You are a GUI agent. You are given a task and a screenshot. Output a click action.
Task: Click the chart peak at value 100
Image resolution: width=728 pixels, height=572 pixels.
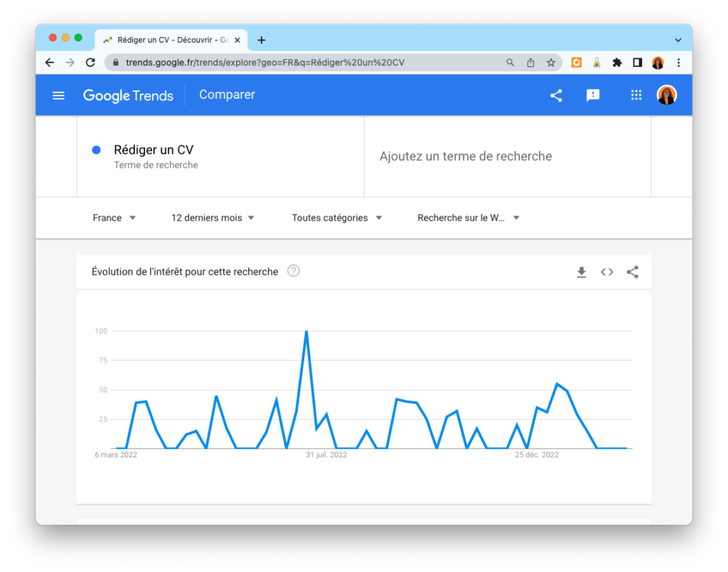point(306,332)
